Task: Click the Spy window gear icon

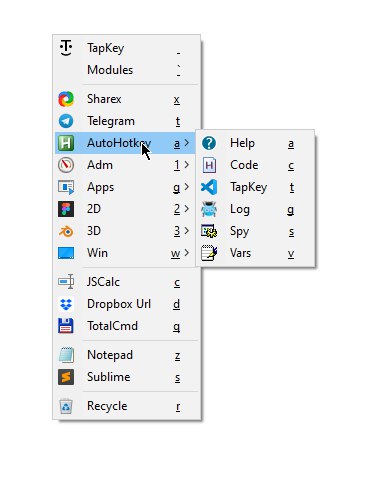Action: [x=209, y=231]
